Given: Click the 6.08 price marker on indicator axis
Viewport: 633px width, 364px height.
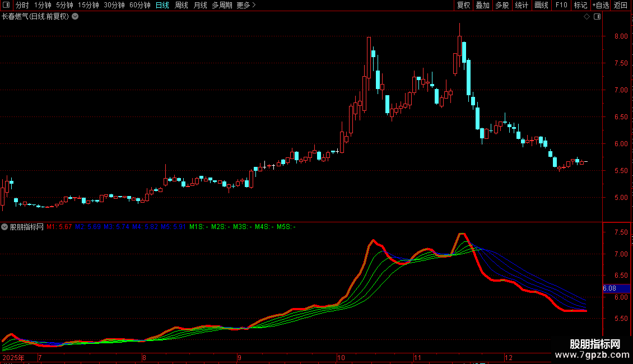Looking at the screenshot, I should (616, 288).
